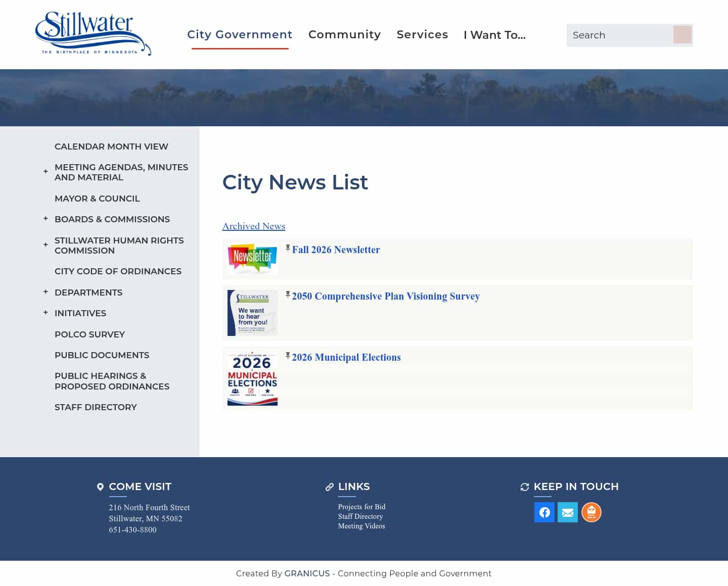Open Public Hearings & Proposed Ordinances
Image resolution: width=728 pixels, height=586 pixels.
tap(112, 381)
